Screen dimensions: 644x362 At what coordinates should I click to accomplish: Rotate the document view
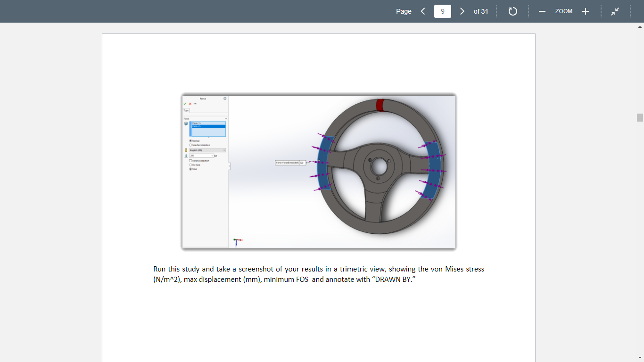pos(513,11)
